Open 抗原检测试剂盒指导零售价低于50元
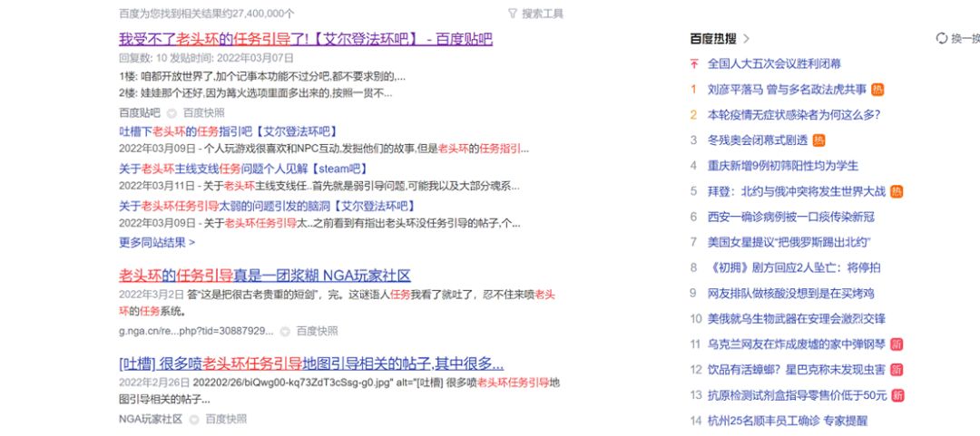Image resolution: width=980 pixels, height=436 pixels. [x=797, y=395]
